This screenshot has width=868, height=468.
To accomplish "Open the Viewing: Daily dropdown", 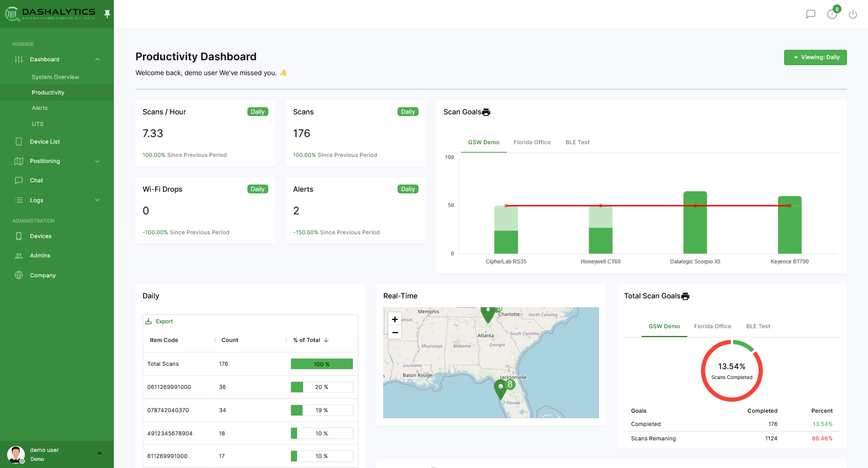I will point(815,57).
